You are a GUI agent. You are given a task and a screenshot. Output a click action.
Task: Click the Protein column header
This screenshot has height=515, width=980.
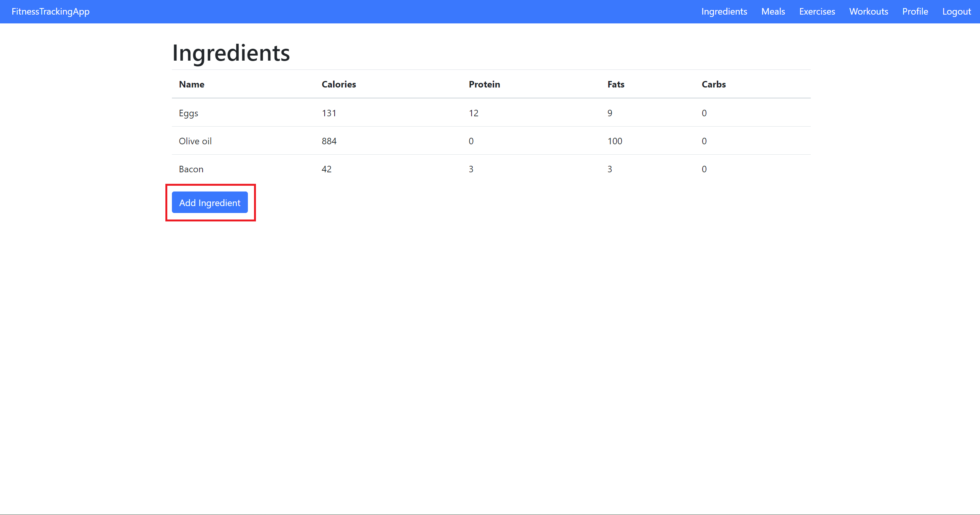(484, 84)
